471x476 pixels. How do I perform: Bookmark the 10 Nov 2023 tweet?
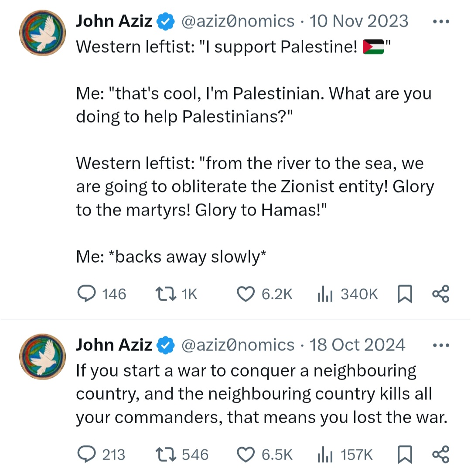click(x=405, y=294)
